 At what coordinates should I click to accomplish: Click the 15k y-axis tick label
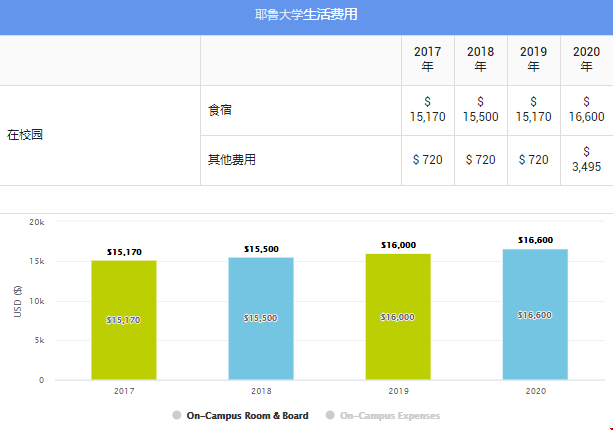(x=37, y=261)
